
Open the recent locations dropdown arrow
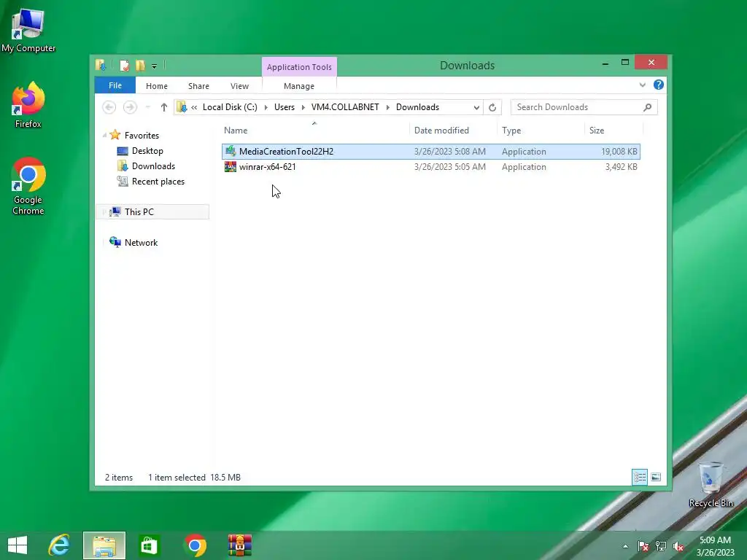click(148, 108)
